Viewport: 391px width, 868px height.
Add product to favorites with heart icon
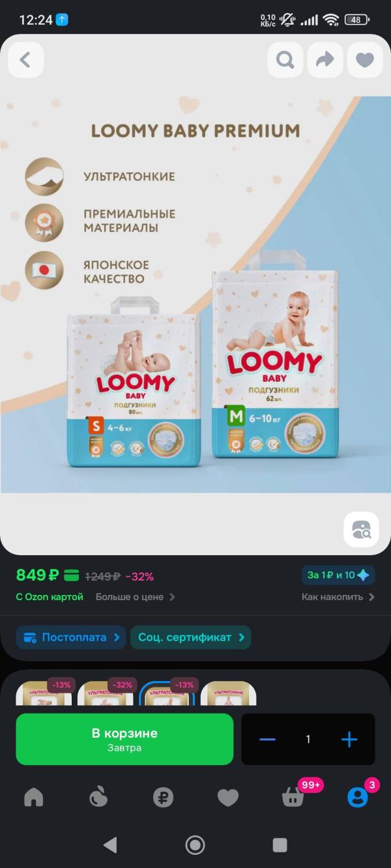[365, 60]
